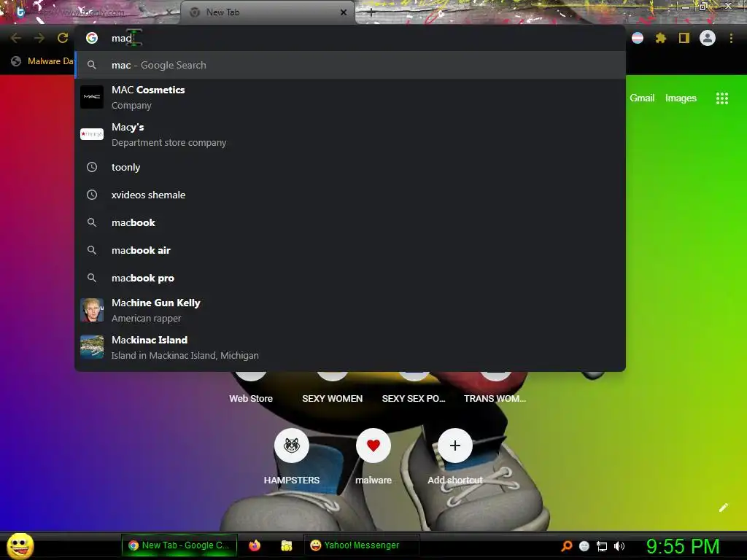Click the round face tray icon
Screen dimensions: 747x560
point(584,546)
